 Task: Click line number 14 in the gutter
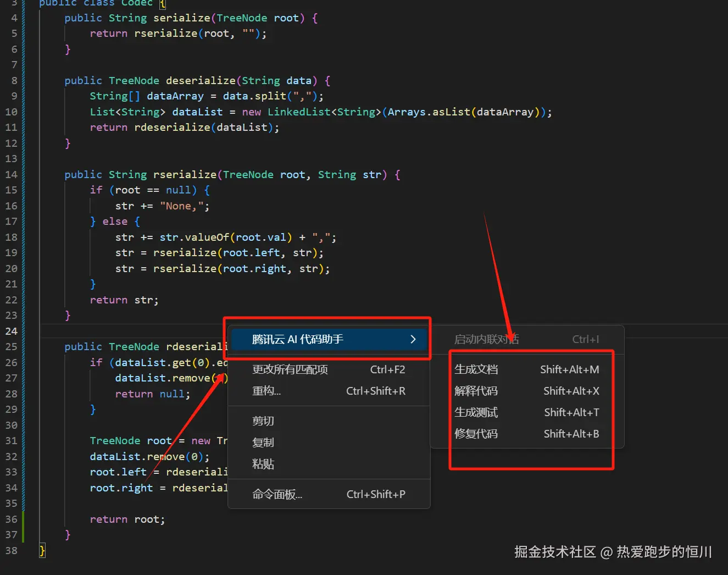coord(12,174)
